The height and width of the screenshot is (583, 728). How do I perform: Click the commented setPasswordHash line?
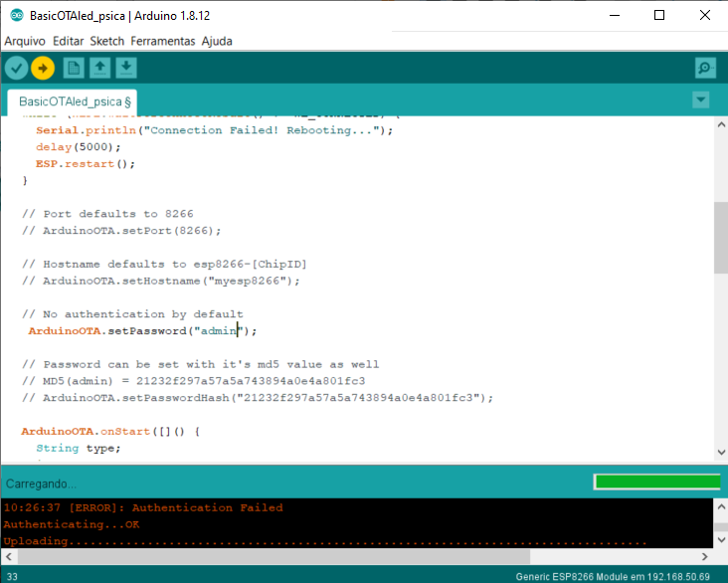(258, 398)
